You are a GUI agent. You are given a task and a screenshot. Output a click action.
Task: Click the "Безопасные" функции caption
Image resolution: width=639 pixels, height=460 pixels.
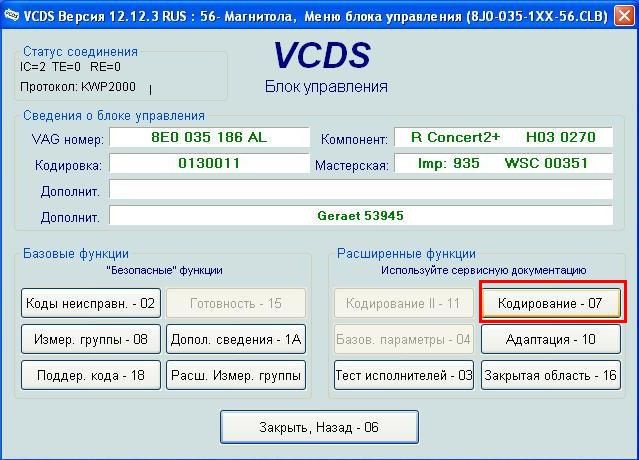pos(164,270)
